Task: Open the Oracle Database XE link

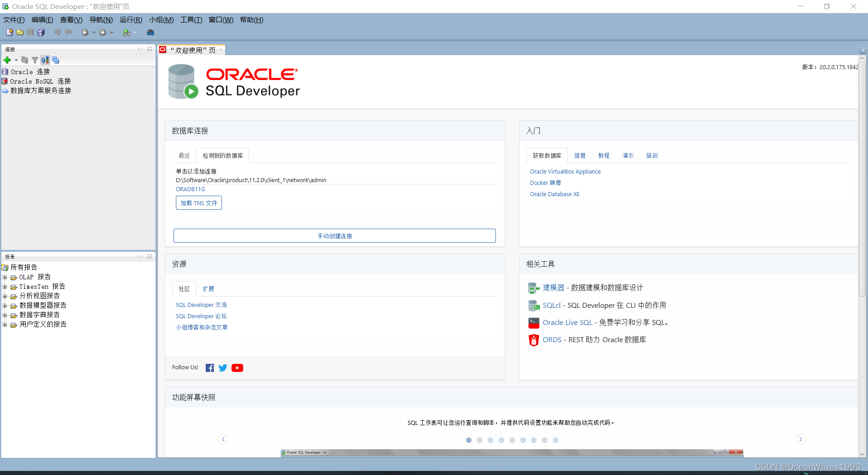Action: [x=555, y=194]
